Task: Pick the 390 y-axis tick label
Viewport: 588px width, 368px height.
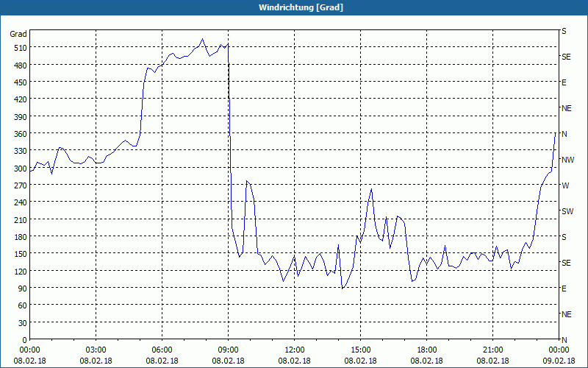Action: point(21,116)
